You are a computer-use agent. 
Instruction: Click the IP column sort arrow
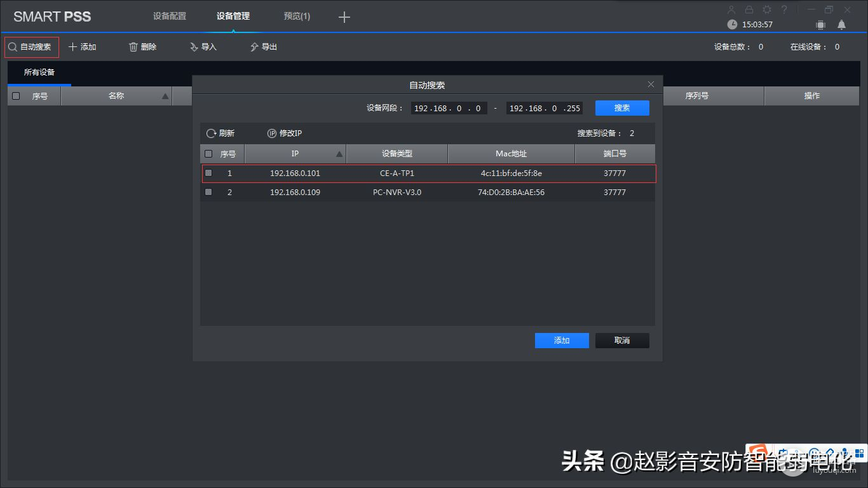pos(339,154)
